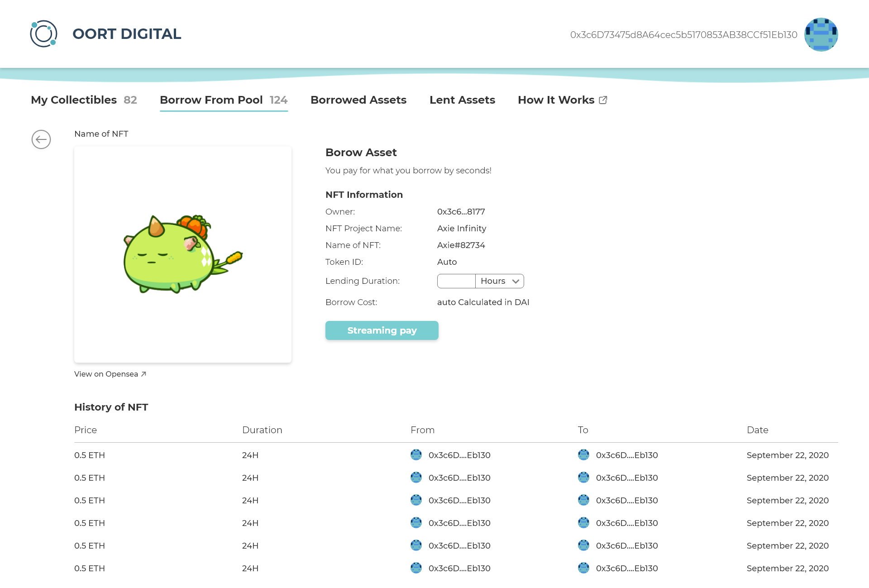
Task: Click 0.5 ETH price in last history row
Action: (x=90, y=569)
